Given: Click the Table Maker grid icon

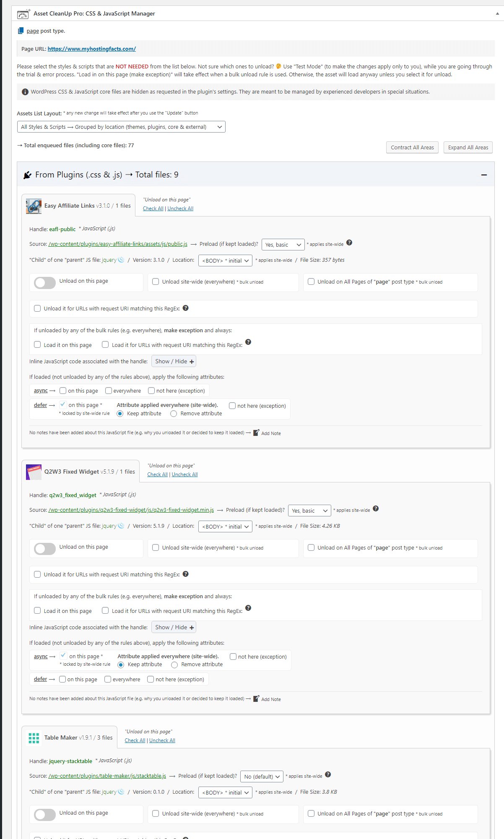Looking at the screenshot, I should click(x=34, y=738).
